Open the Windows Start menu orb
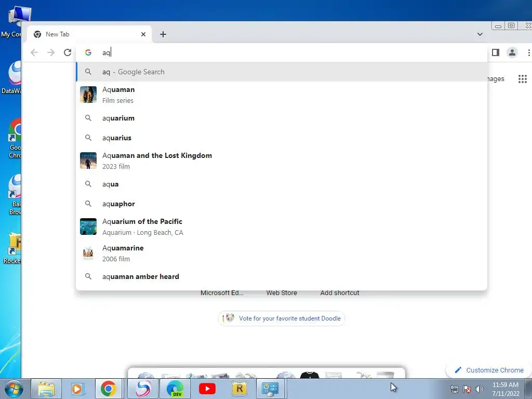532x399 pixels. pos(13,389)
